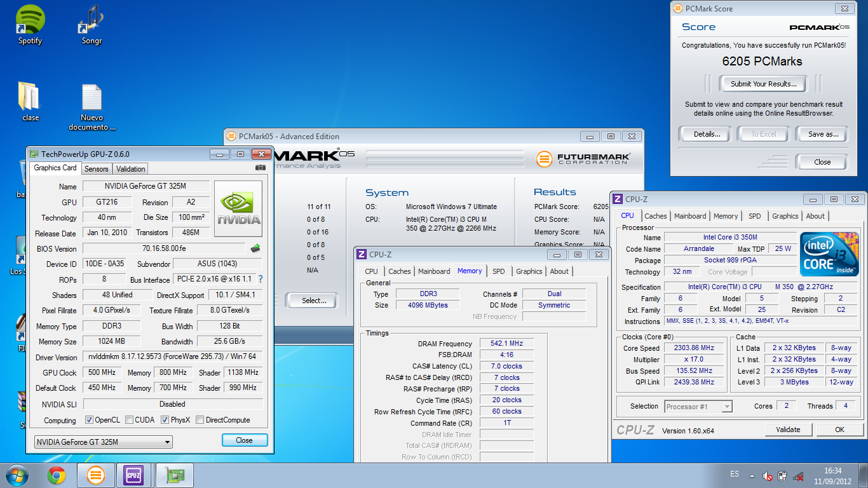The height and width of the screenshot is (488, 868).
Task: Switch to Sensors tab in GPU-Z
Action: point(97,168)
